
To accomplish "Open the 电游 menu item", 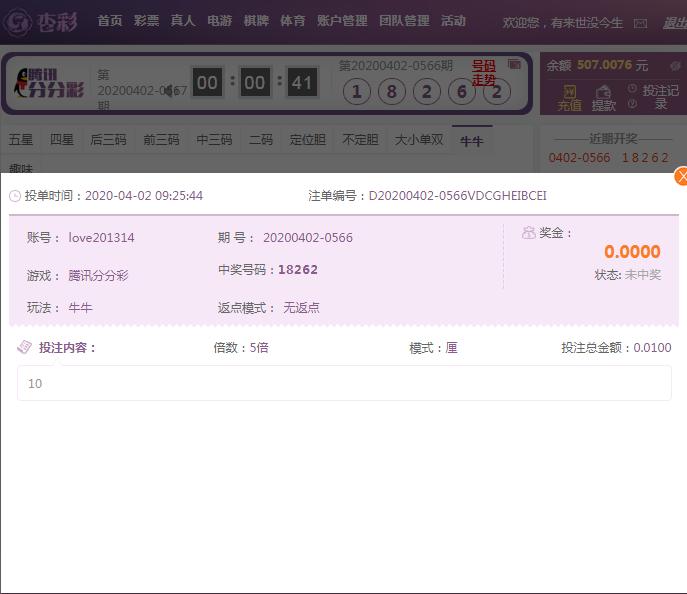I will click(x=220, y=21).
